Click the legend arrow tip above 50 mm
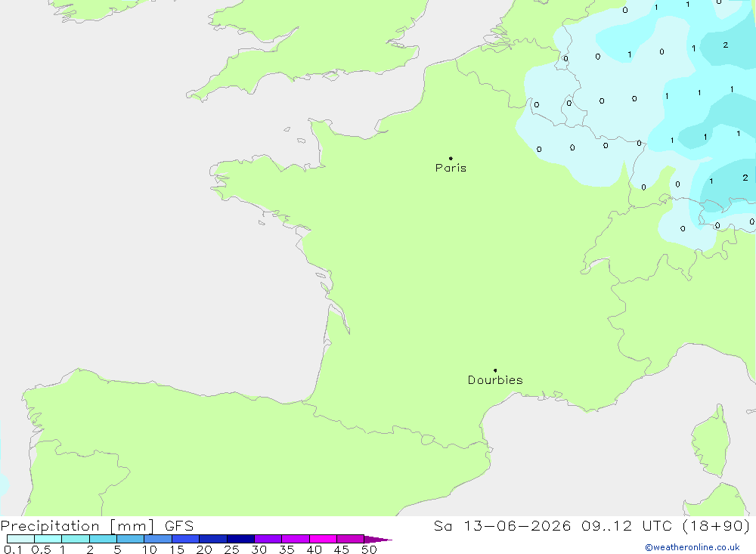This screenshot has height=554, width=756. pos(377,539)
